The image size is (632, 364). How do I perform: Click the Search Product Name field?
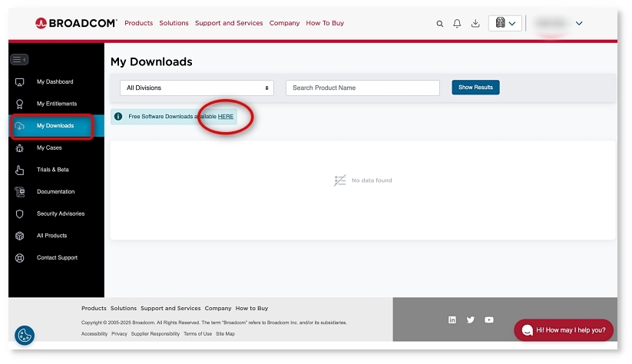[x=362, y=88]
